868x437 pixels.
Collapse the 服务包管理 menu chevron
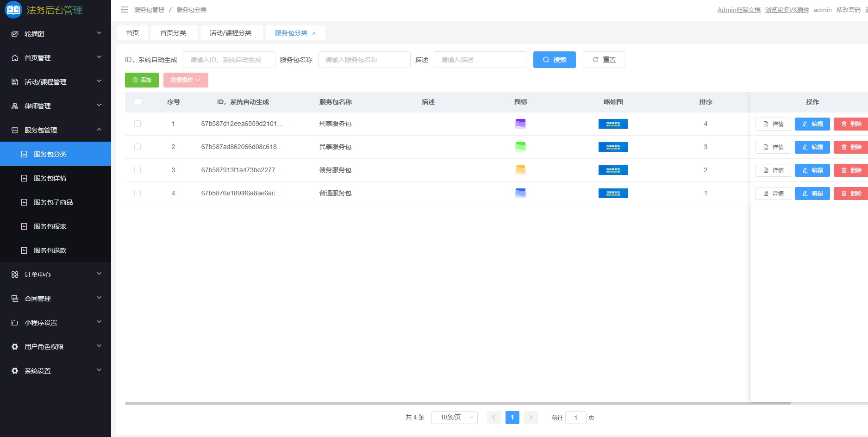(x=99, y=130)
